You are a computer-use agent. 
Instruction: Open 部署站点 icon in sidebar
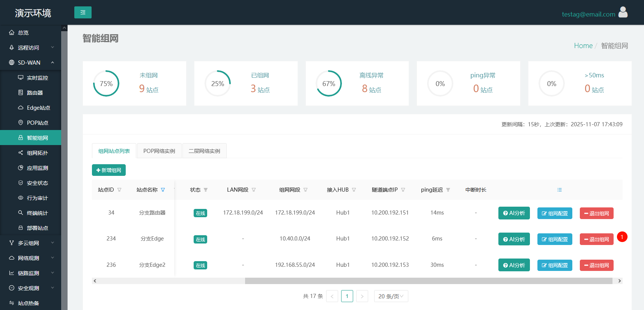point(21,228)
